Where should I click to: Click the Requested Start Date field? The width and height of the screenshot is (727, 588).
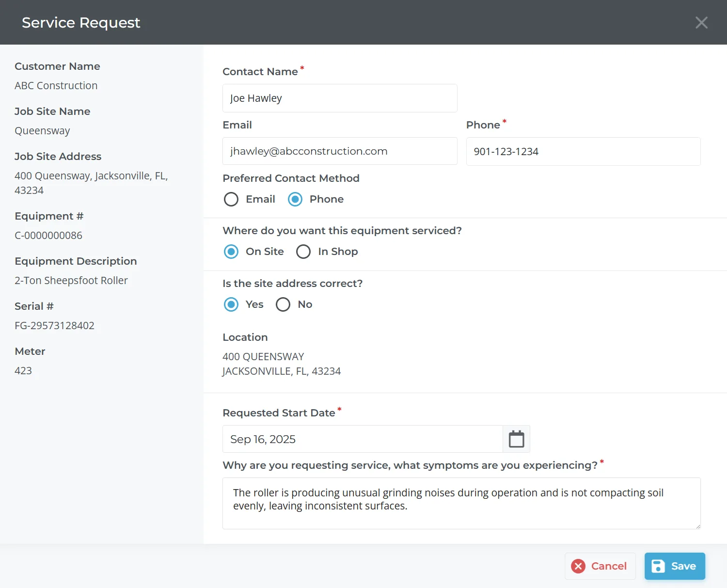(362, 439)
